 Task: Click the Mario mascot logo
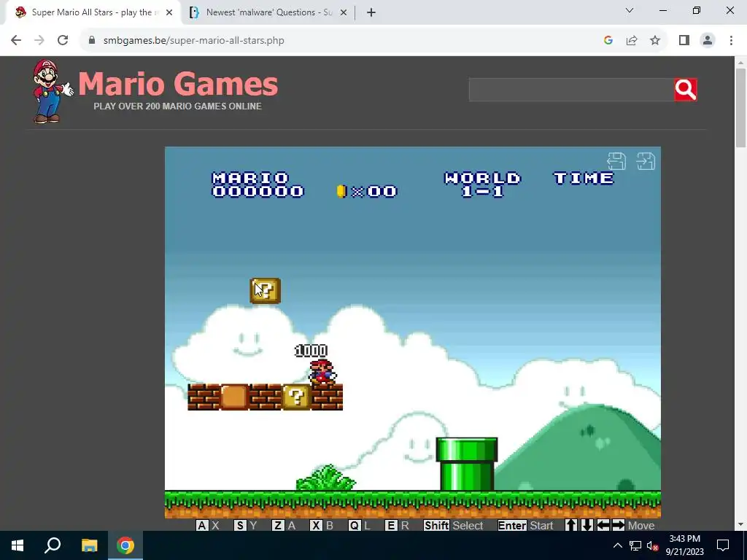coord(52,91)
